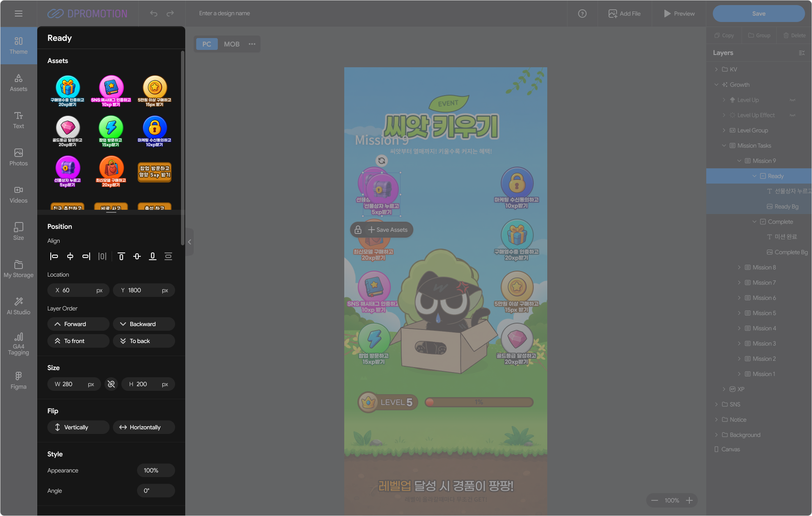The width and height of the screenshot is (812, 516).
Task: Expand the Background layer folder
Action: (x=716, y=435)
